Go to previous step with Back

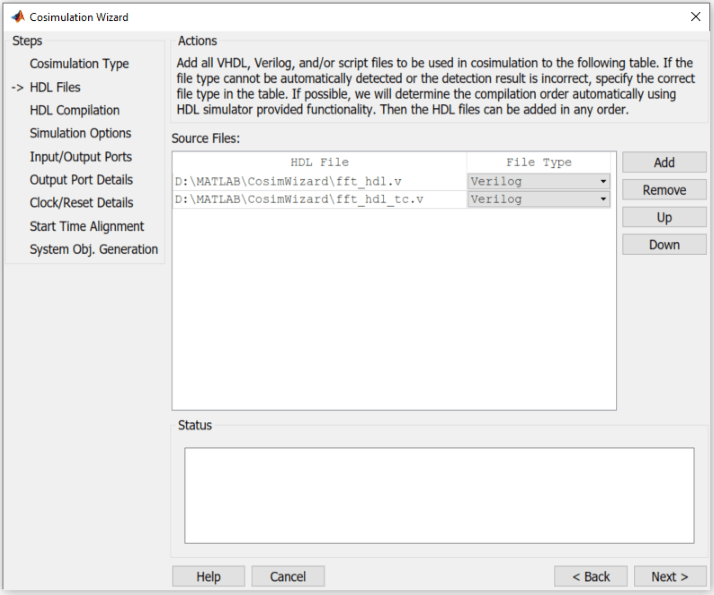(x=591, y=576)
